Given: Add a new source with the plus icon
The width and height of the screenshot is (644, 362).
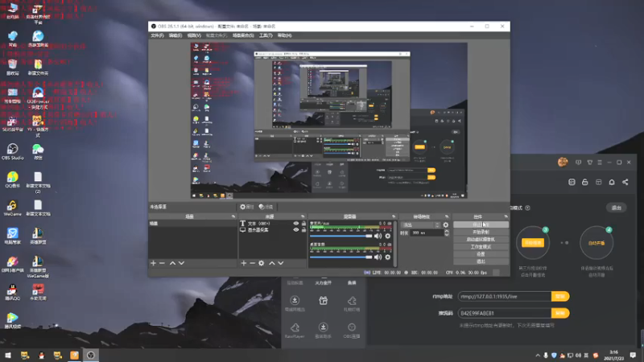Looking at the screenshot, I should coord(244,263).
